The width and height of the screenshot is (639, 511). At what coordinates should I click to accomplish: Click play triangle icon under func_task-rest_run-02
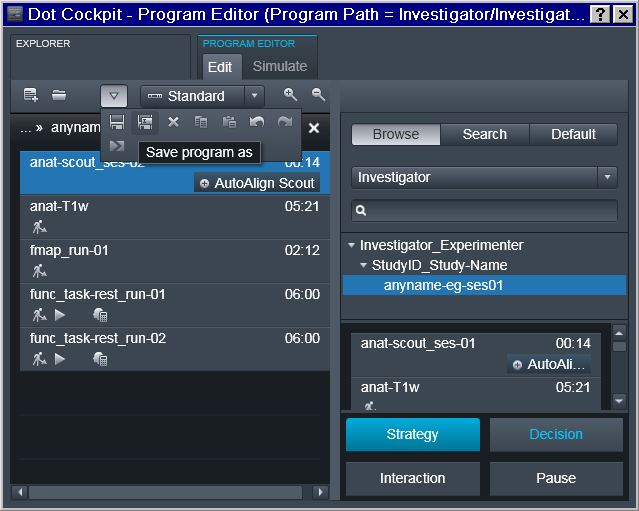pyautogui.click(x=60, y=359)
